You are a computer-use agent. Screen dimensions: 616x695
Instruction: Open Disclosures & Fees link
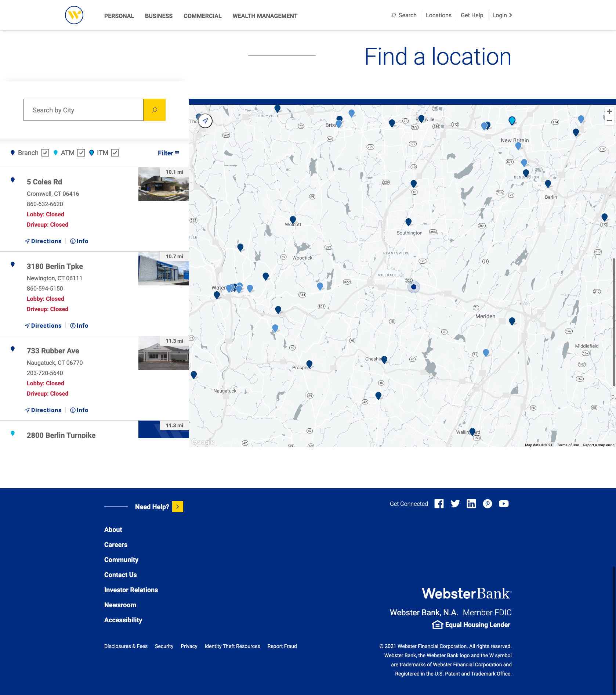126,646
